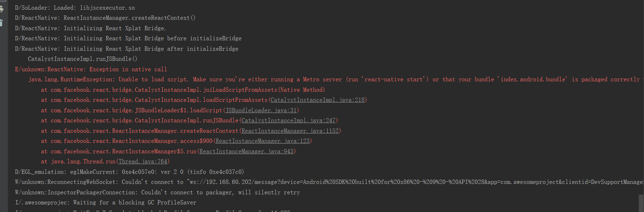Follow the CatalystInstanceImpl.java:247 link
This screenshot has height=212, width=644.
click(288, 121)
